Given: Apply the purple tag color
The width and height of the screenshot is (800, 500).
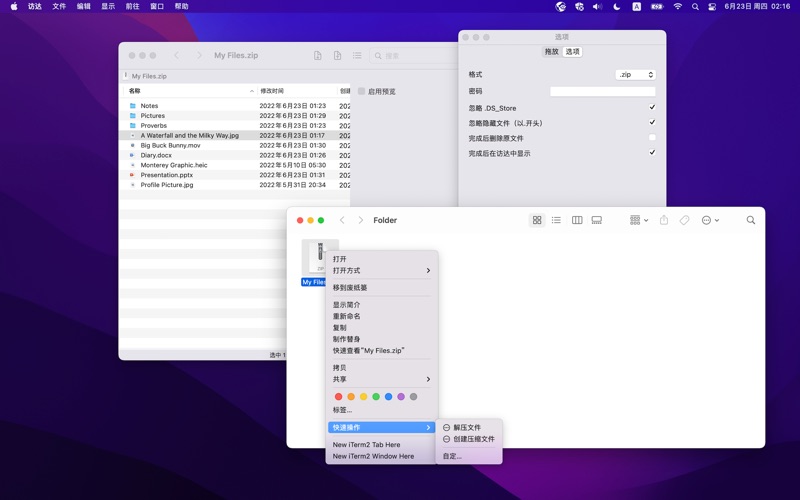Looking at the screenshot, I should [x=401, y=397].
